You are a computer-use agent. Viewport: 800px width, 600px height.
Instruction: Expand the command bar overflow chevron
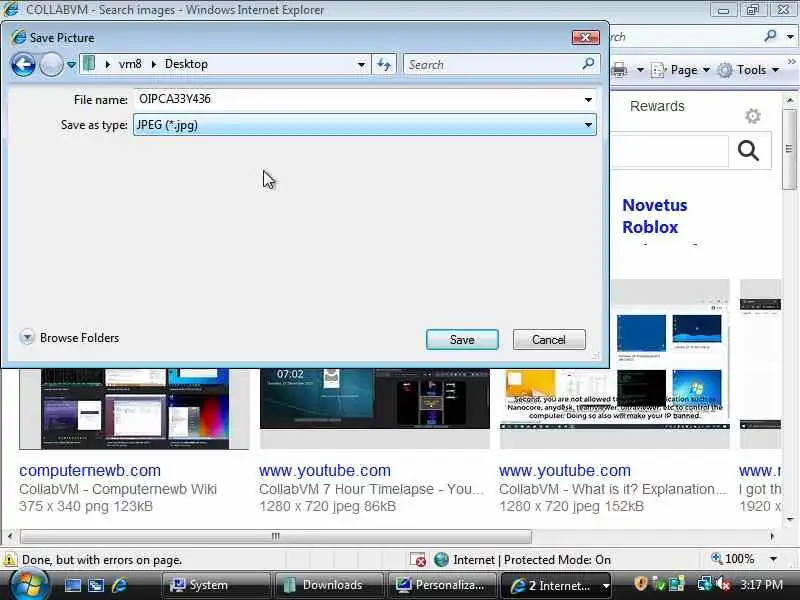[x=791, y=62]
